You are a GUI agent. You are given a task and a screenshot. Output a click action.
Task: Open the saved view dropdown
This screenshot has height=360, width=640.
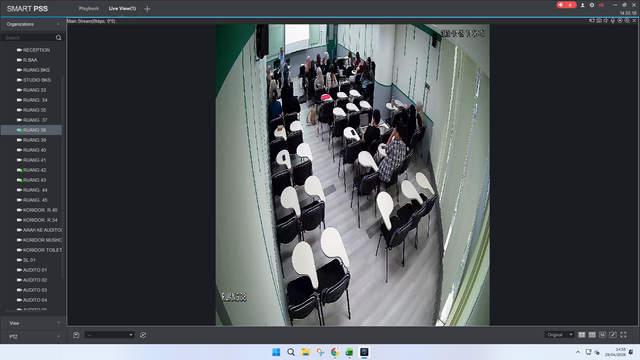click(x=109, y=335)
